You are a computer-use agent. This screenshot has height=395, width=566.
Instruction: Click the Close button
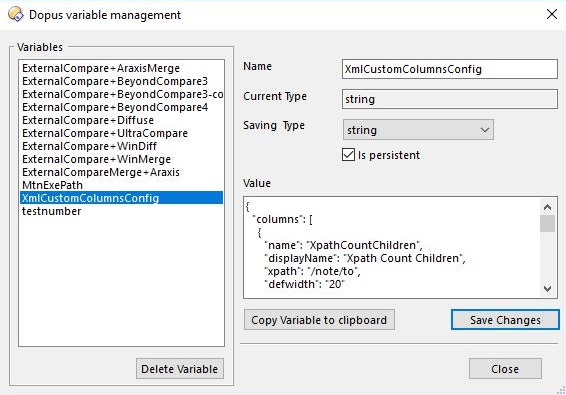(x=505, y=369)
